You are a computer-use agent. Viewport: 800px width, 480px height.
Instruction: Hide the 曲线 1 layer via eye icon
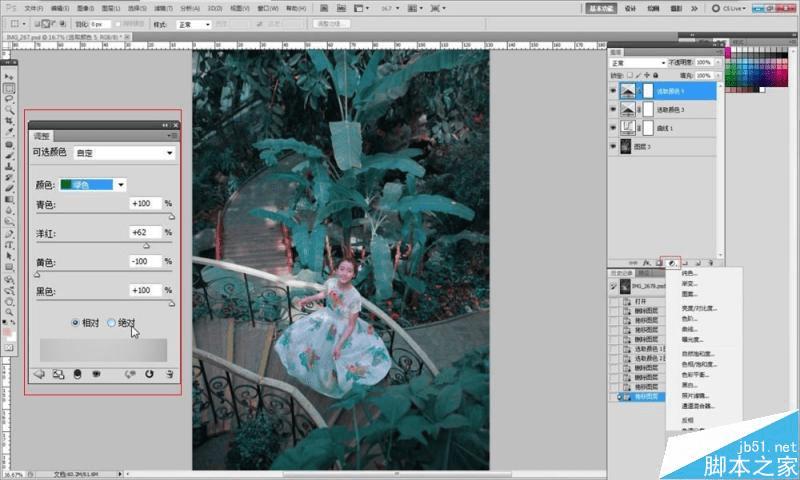point(613,128)
